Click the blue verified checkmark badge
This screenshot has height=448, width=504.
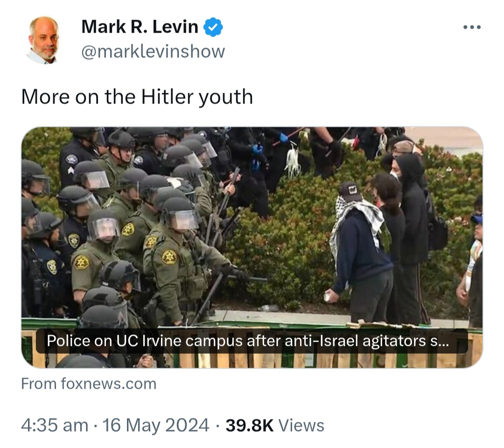coord(213,27)
